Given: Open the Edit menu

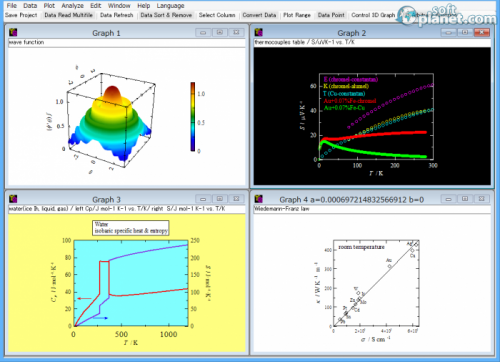Looking at the screenshot, I should click(96, 6).
